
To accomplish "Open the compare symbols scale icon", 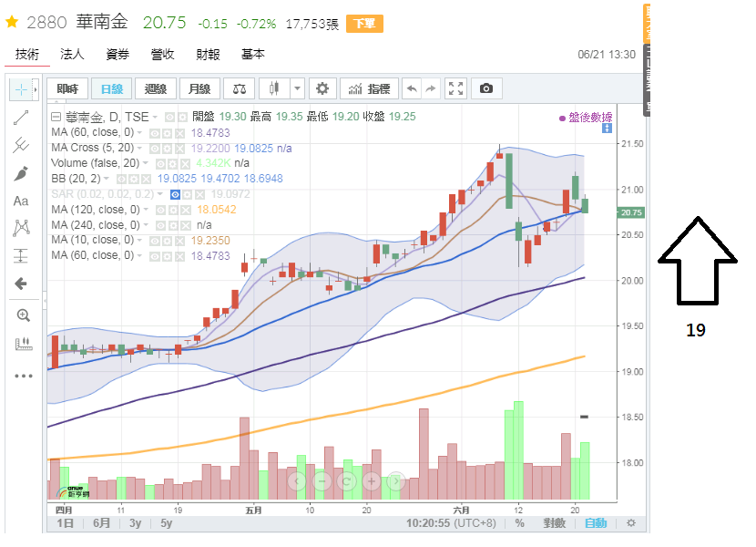I will click(x=240, y=88).
